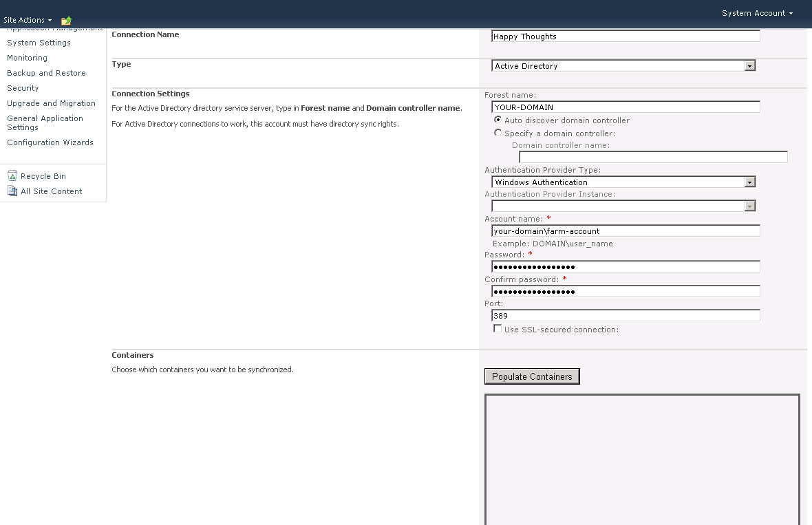Click the Navigate Up folder icon
Viewport: 812px width, 525px height.
[x=66, y=21]
